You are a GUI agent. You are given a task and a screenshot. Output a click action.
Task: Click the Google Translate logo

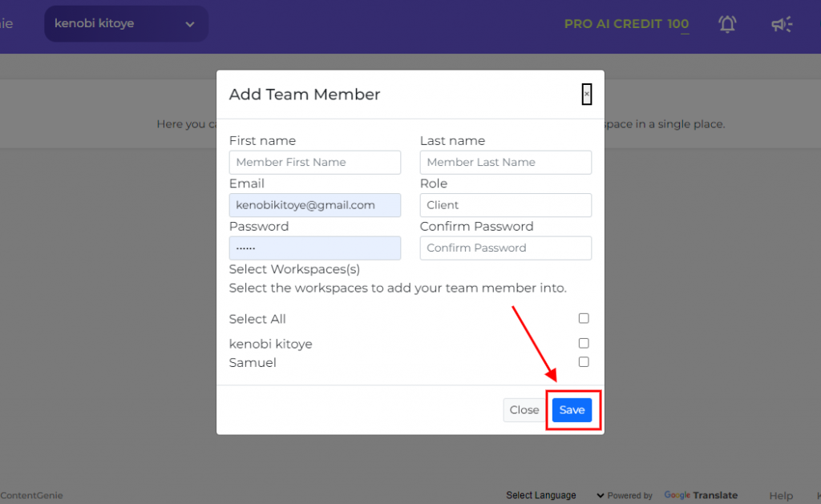coord(701,495)
